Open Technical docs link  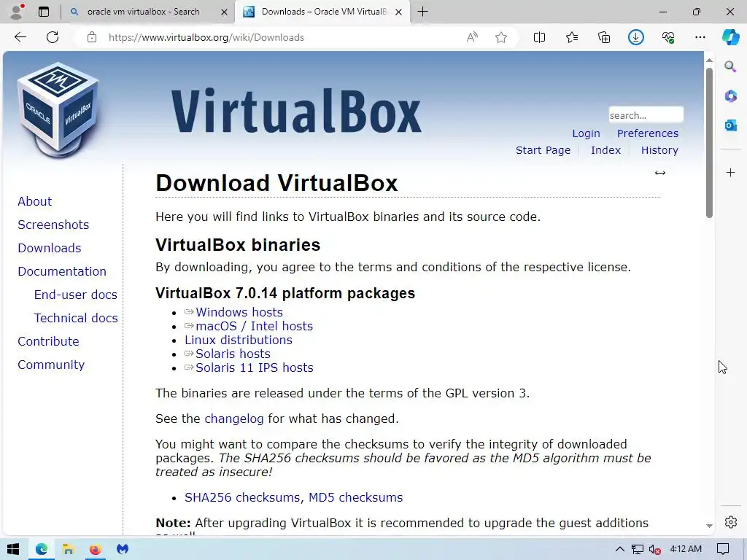[76, 318]
